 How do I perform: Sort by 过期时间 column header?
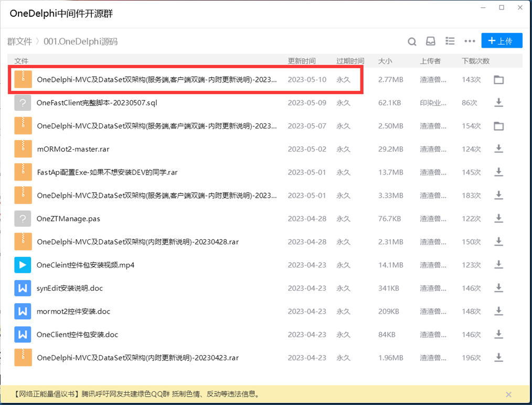(350, 61)
